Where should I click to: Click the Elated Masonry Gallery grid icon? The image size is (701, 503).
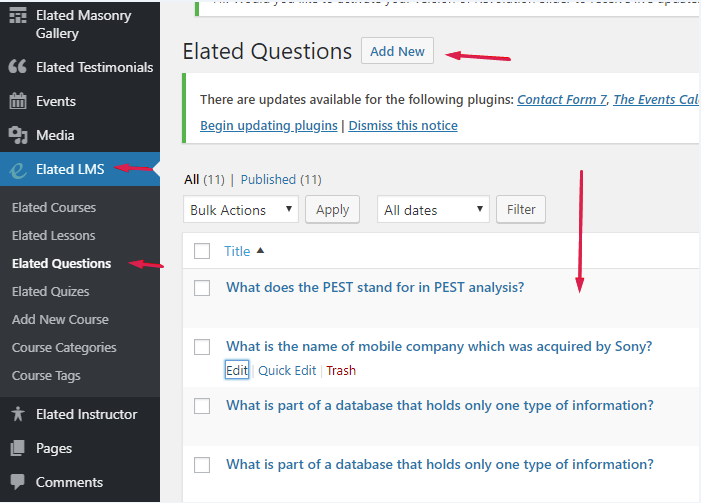point(17,17)
